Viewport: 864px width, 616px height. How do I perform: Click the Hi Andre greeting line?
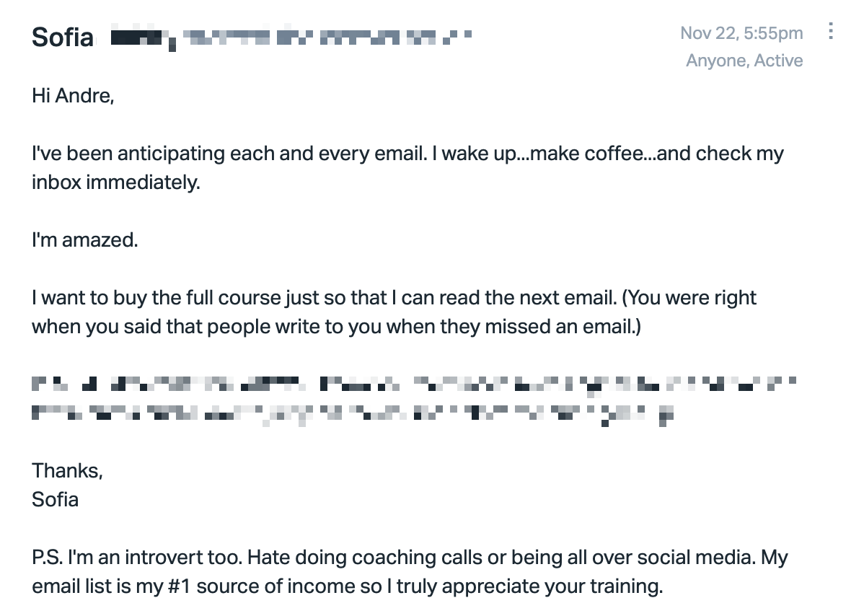tap(73, 95)
